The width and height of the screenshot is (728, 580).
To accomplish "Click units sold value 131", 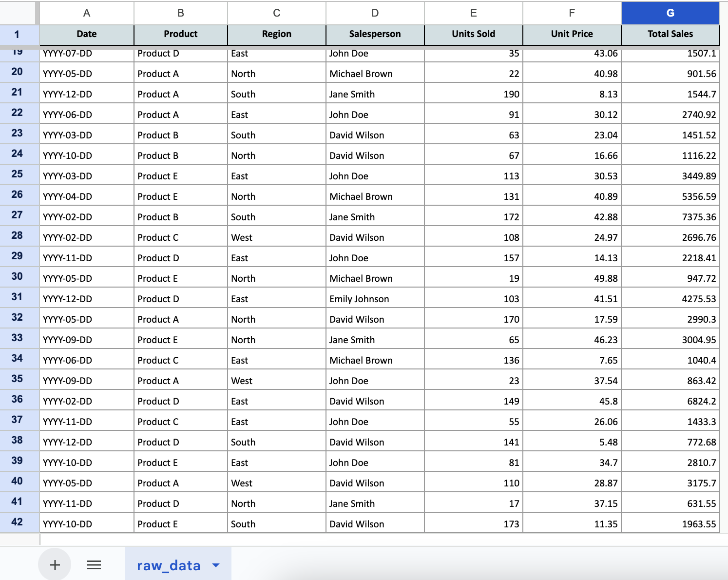I will coord(474,196).
